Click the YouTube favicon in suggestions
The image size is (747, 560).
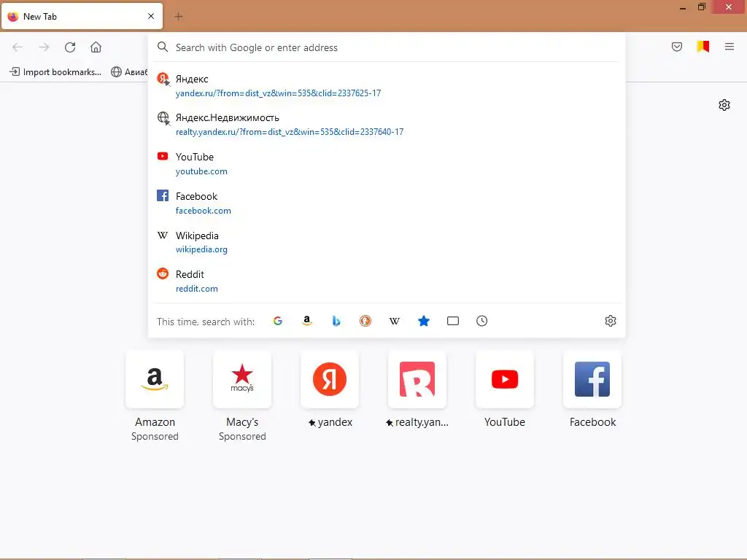(163, 156)
